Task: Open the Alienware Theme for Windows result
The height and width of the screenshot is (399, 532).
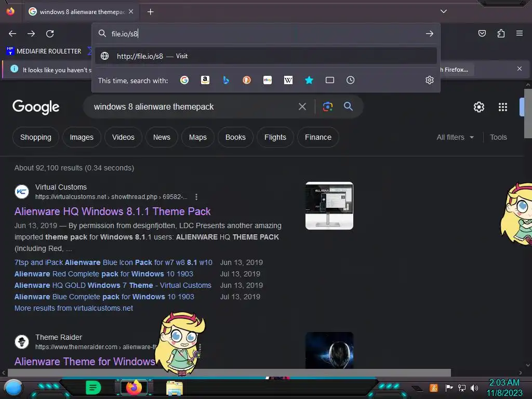Action: (85, 362)
